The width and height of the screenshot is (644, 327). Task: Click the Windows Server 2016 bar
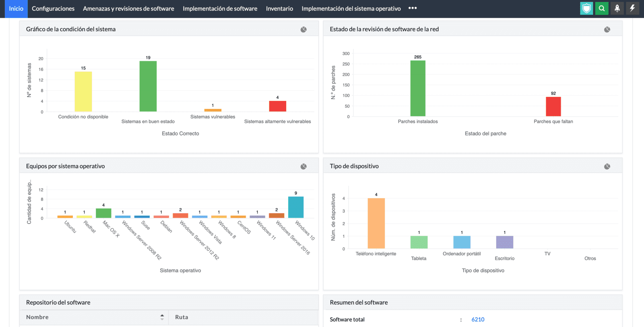[277, 216]
